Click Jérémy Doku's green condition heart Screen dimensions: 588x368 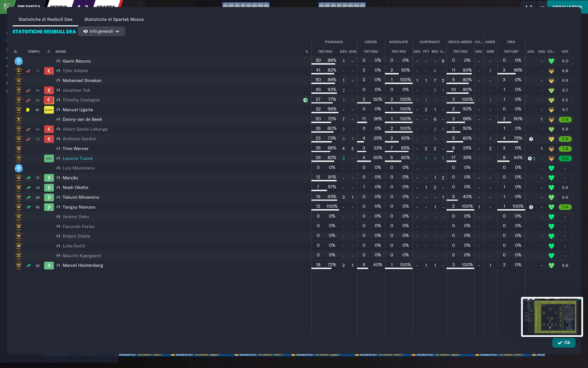pyautogui.click(x=551, y=217)
